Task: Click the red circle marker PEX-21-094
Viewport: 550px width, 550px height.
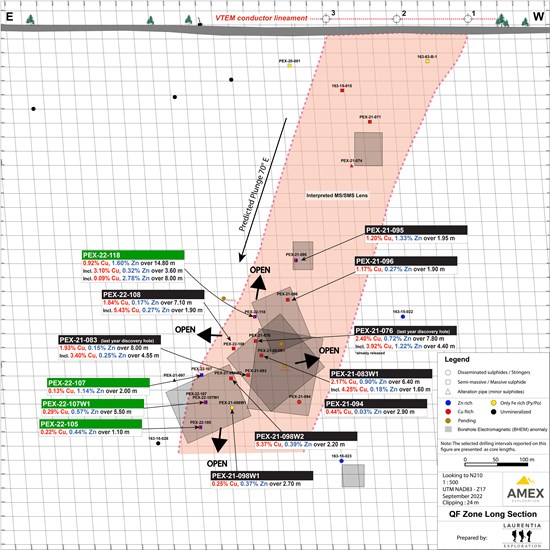Action: pos(299,402)
